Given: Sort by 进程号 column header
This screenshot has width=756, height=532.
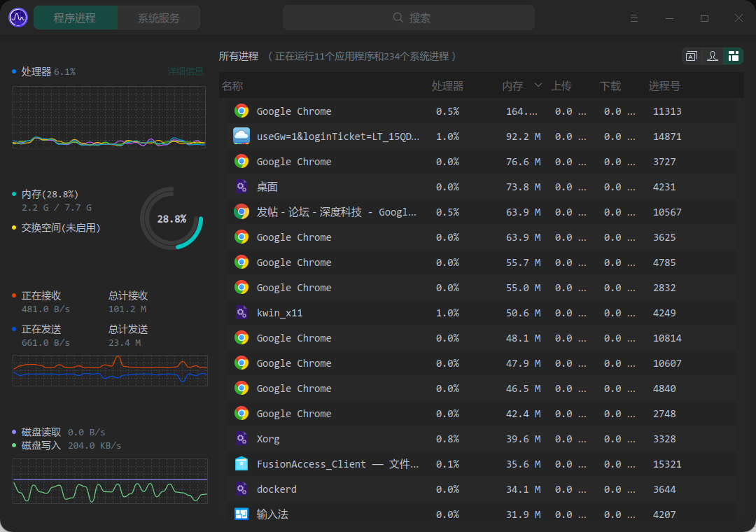Looking at the screenshot, I should pyautogui.click(x=664, y=86).
